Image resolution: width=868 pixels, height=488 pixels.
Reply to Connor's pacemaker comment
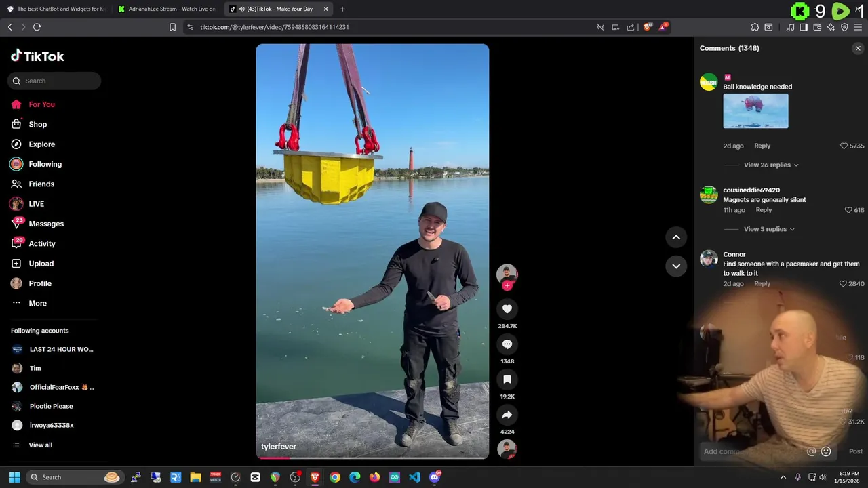tap(762, 283)
